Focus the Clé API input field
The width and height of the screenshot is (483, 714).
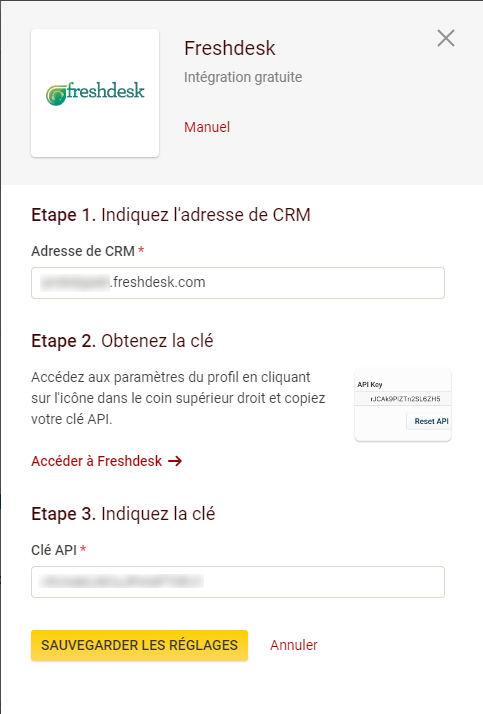[x=238, y=582]
